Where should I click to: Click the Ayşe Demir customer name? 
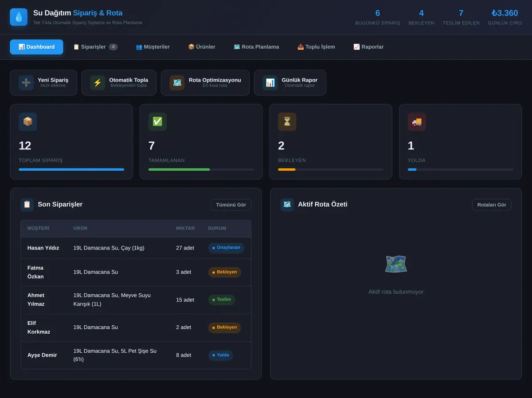pyautogui.click(x=42, y=355)
